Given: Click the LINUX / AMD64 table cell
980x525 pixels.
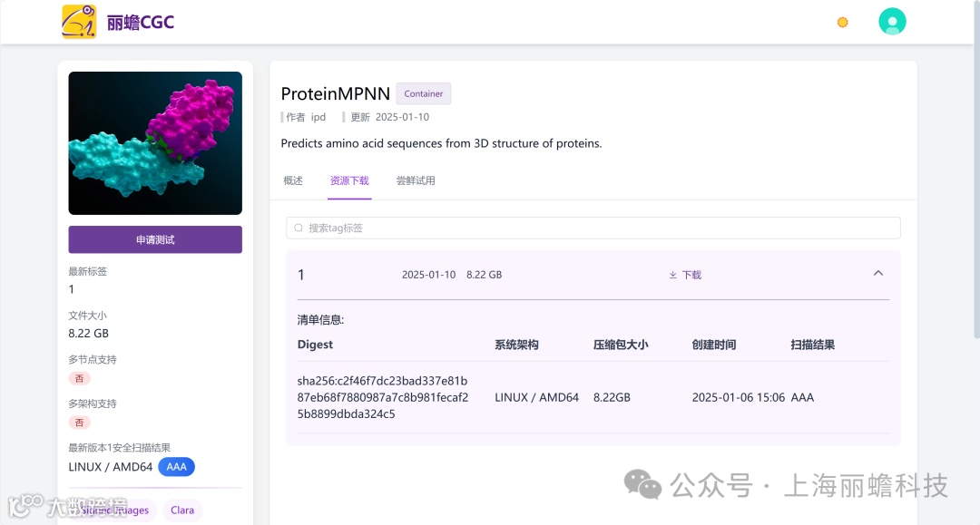Looking at the screenshot, I should 537,397.
